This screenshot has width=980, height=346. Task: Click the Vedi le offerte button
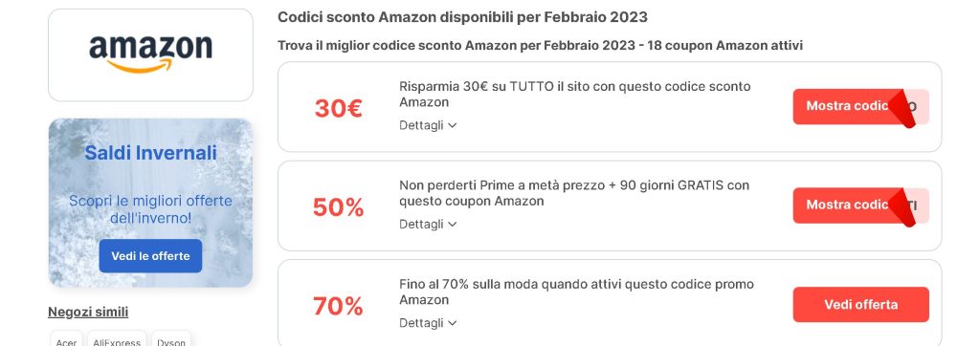click(150, 256)
